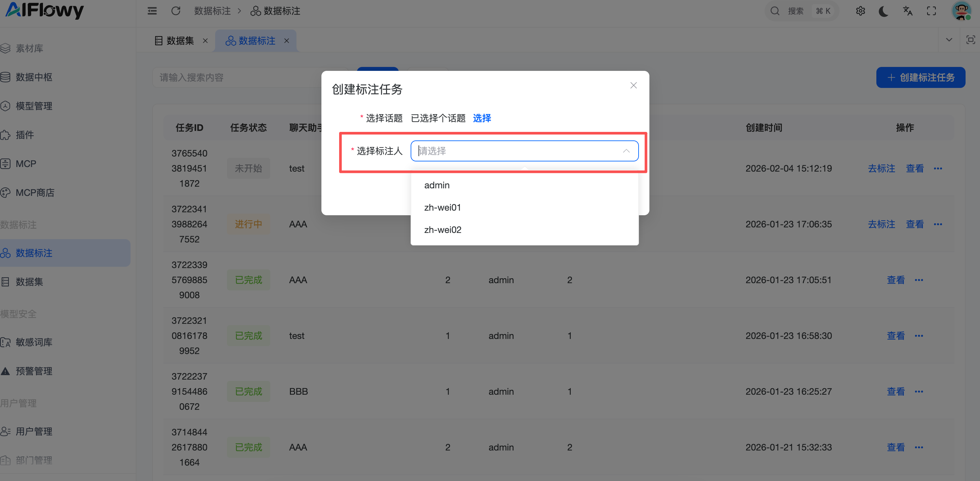Open the tabs list chevron dropdown
Image resolution: width=980 pixels, height=481 pixels.
[949, 40]
